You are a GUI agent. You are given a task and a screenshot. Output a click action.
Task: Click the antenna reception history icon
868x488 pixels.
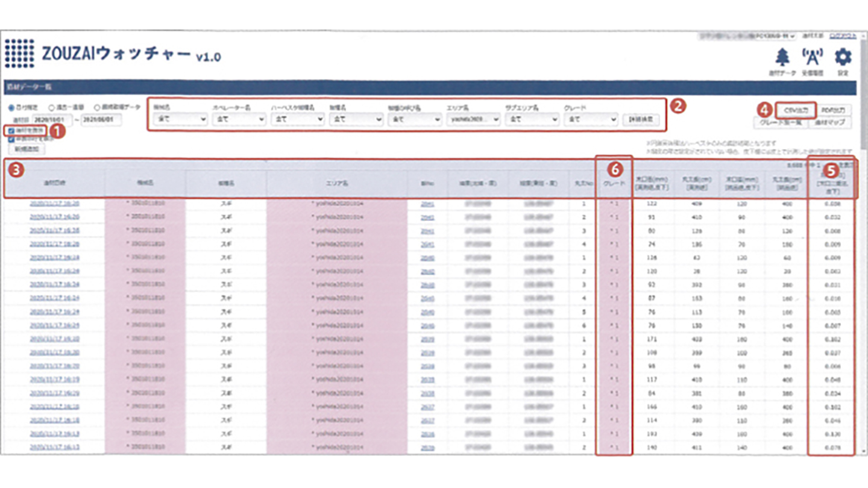(x=812, y=58)
